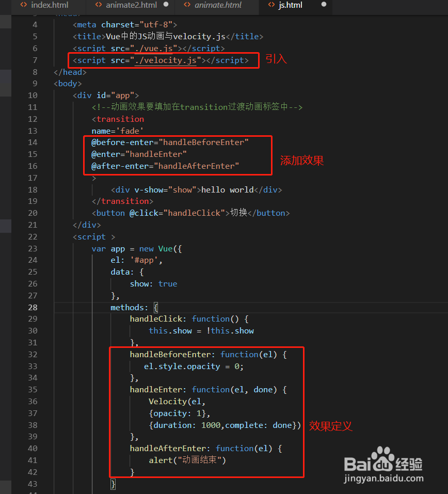Image resolution: width=448 pixels, height=494 pixels.
Task: Click the word true on line 26
Action: click(x=168, y=283)
